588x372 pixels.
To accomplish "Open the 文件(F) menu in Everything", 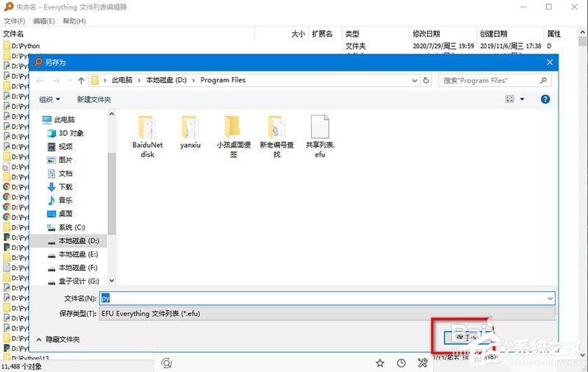I will (x=14, y=21).
